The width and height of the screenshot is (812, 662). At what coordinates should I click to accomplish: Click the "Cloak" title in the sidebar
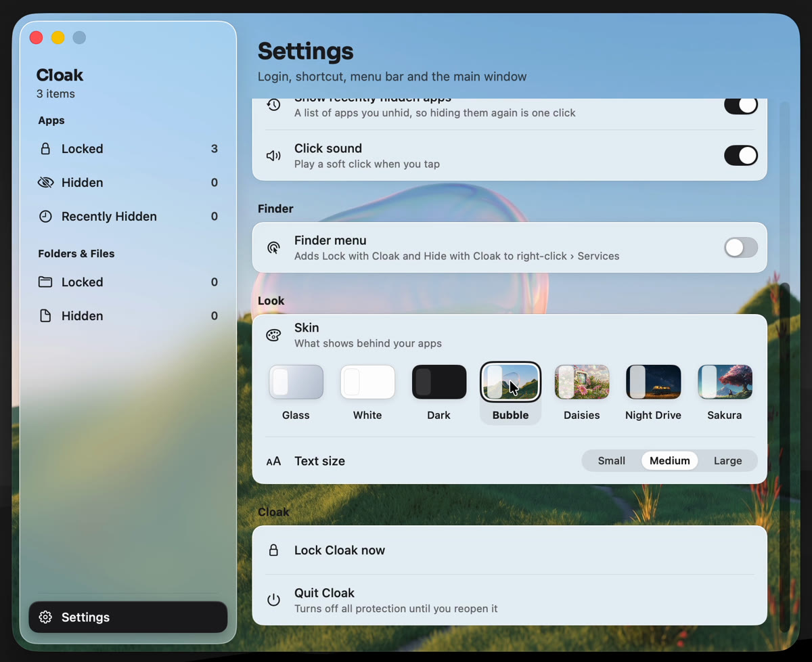point(60,75)
